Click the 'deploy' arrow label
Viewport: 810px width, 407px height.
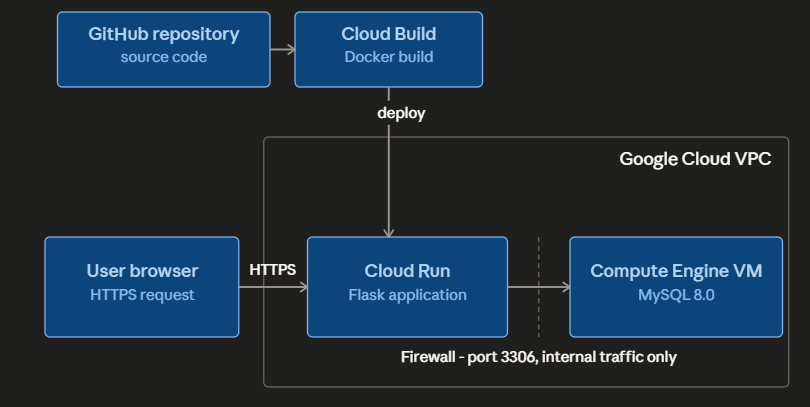(401, 113)
